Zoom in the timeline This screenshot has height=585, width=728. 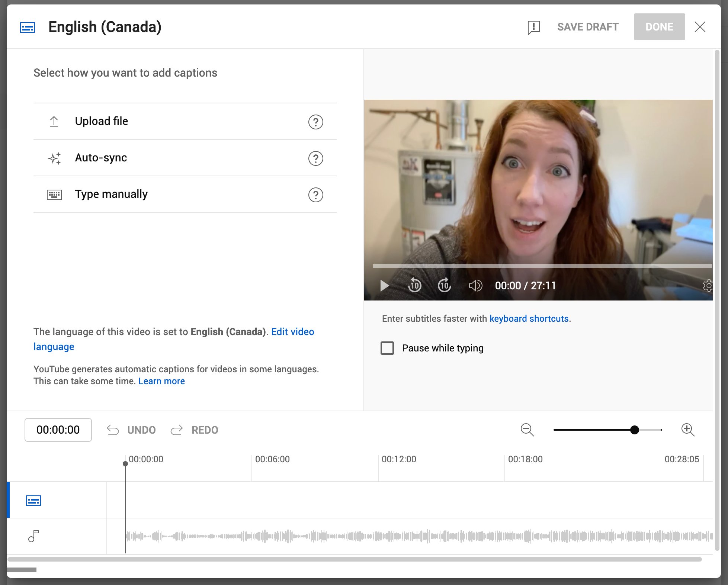tap(688, 430)
